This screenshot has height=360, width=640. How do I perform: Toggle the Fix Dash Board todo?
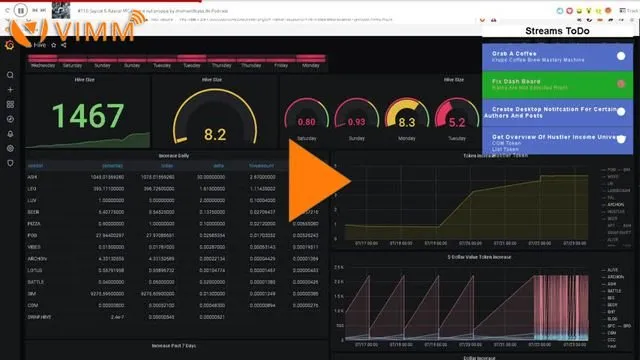[621, 84]
